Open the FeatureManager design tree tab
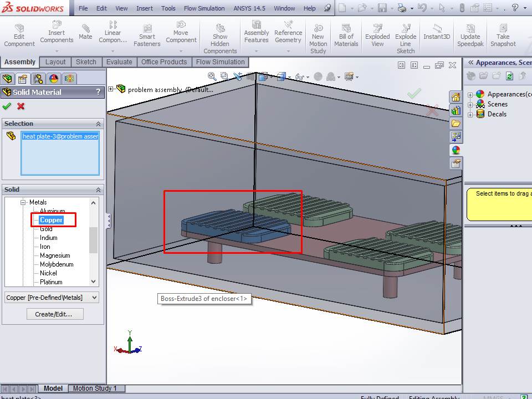Screen dimensions: 532x399 tap(8, 78)
